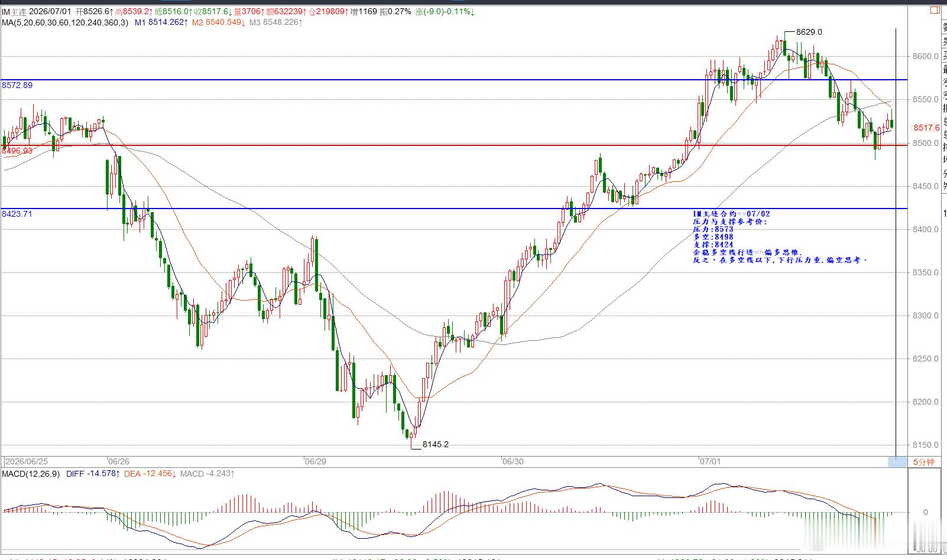Image resolution: width=947 pixels, height=560 pixels.
Task: Click the 06/30 date label on time axis
Action: coord(513,461)
